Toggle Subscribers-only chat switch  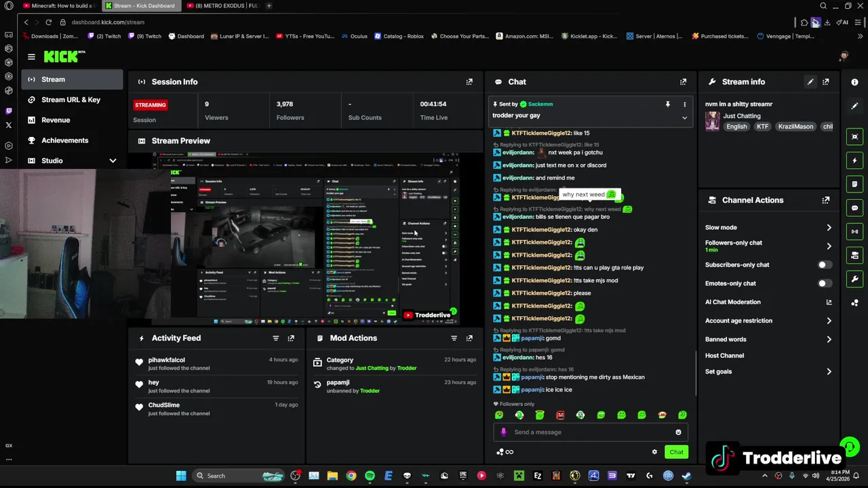click(825, 265)
